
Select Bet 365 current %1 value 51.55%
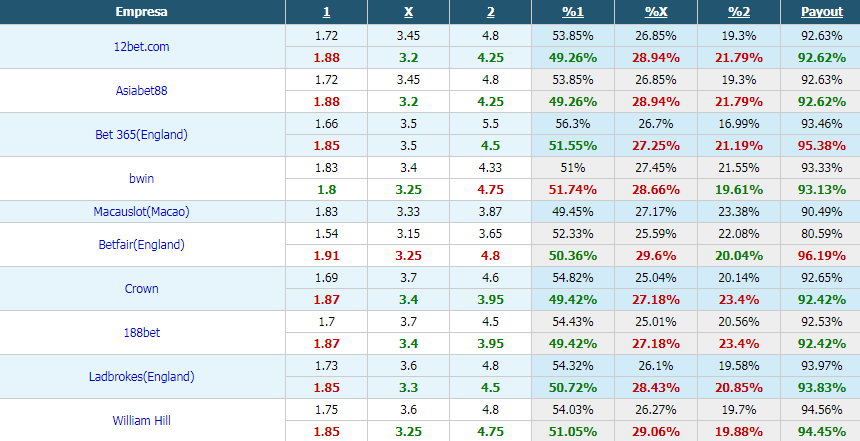point(573,146)
